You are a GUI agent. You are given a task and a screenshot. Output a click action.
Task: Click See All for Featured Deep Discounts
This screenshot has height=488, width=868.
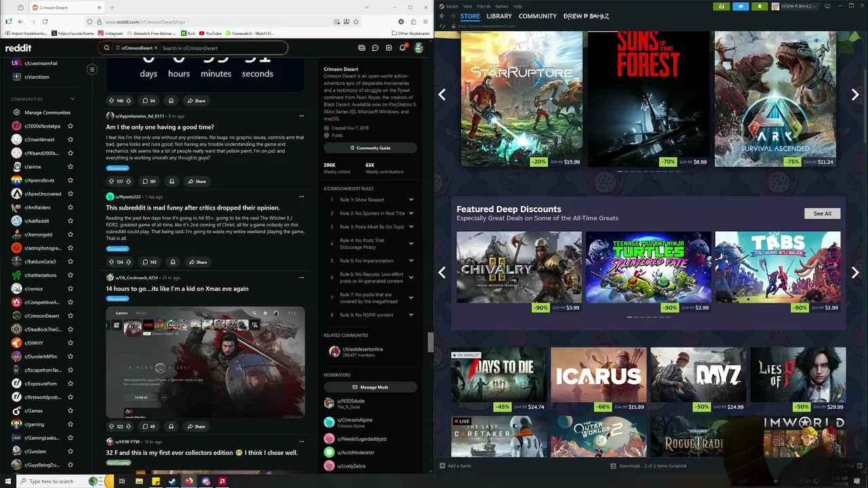(x=822, y=213)
